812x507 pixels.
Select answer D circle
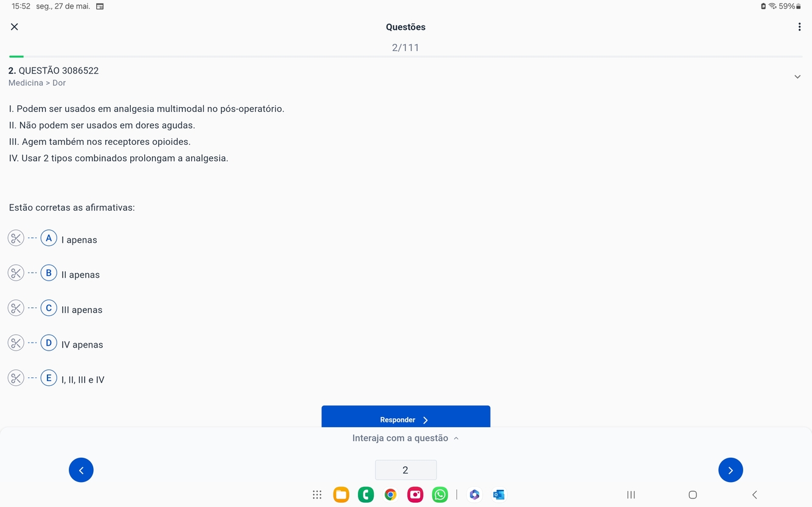tap(49, 343)
